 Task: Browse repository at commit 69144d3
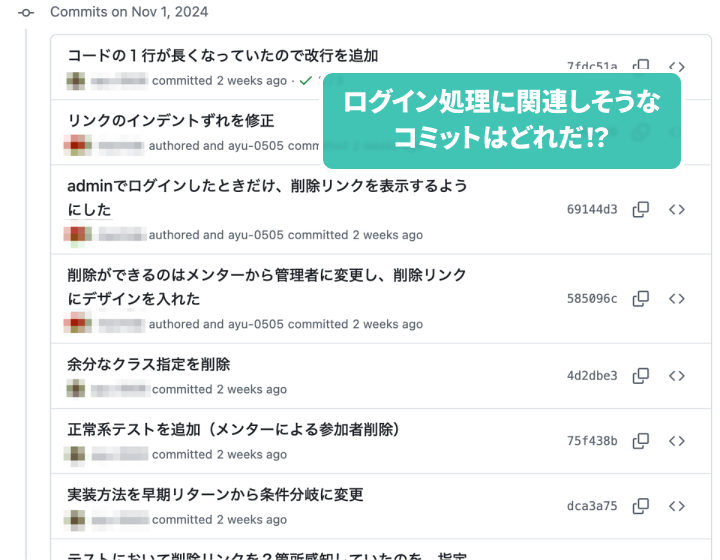pyautogui.click(x=677, y=209)
